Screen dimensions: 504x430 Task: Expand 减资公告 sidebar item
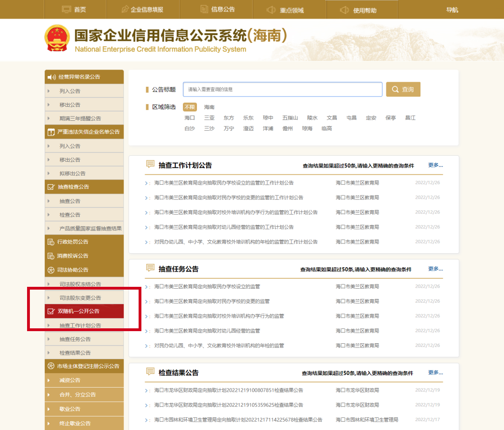84,380
